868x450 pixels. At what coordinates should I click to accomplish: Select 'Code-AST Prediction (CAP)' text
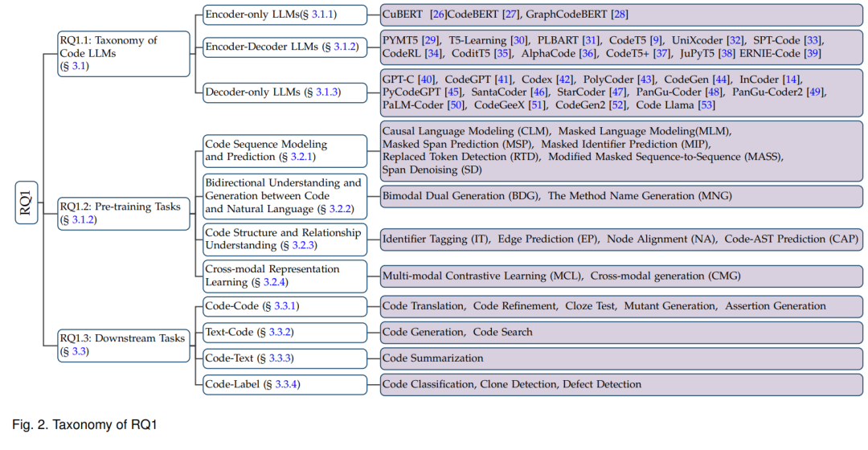click(792, 239)
